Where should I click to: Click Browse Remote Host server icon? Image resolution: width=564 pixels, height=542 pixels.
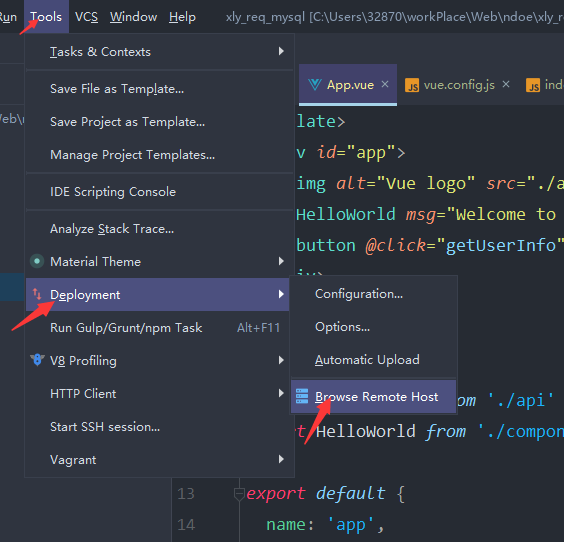(x=302, y=396)
